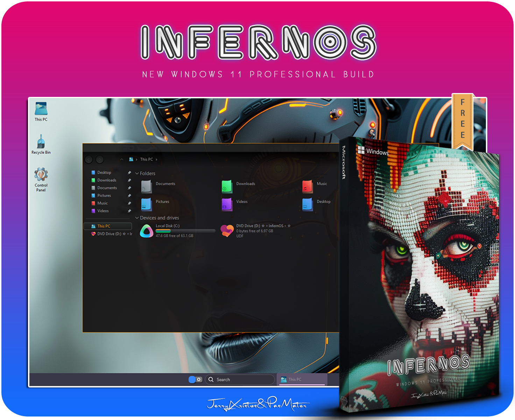
Task: Click the chevron after This PC in address bar
Action: [x=156, y=159]
